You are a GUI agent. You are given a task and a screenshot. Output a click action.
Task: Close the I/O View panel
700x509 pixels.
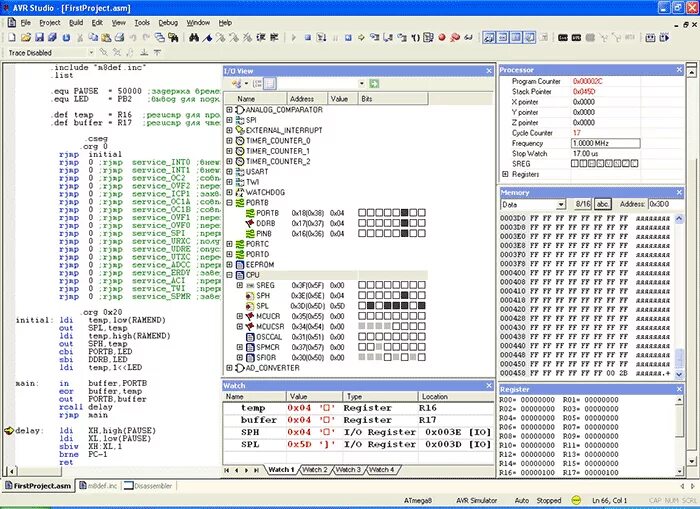click(489, 71)
